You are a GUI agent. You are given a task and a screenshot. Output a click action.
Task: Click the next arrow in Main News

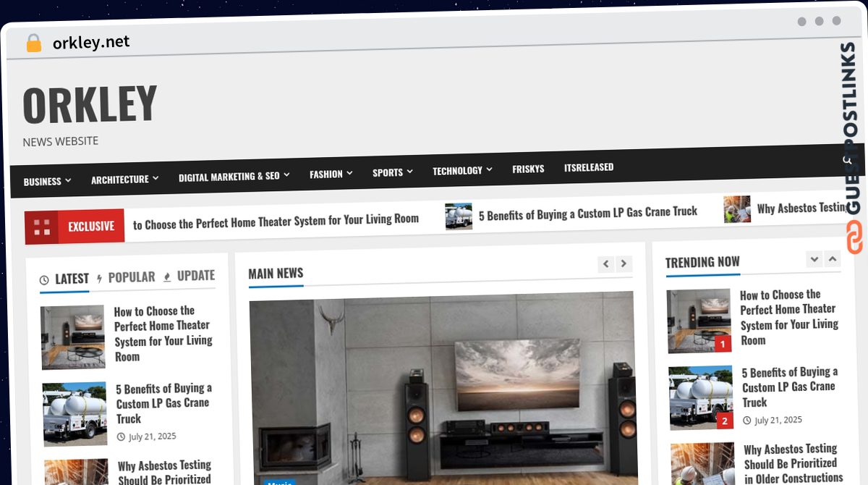(x=624, y=264)
